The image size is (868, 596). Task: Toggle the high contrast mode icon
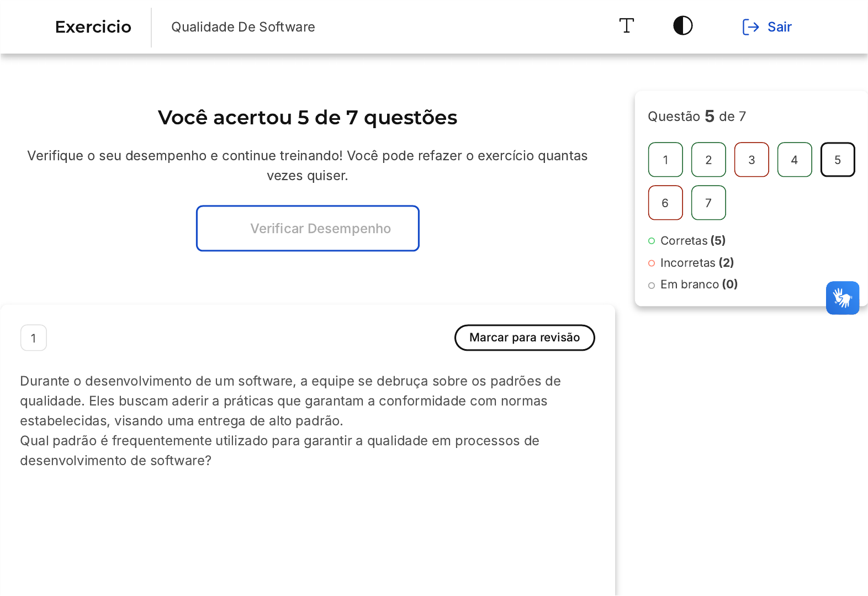point(682,26)
